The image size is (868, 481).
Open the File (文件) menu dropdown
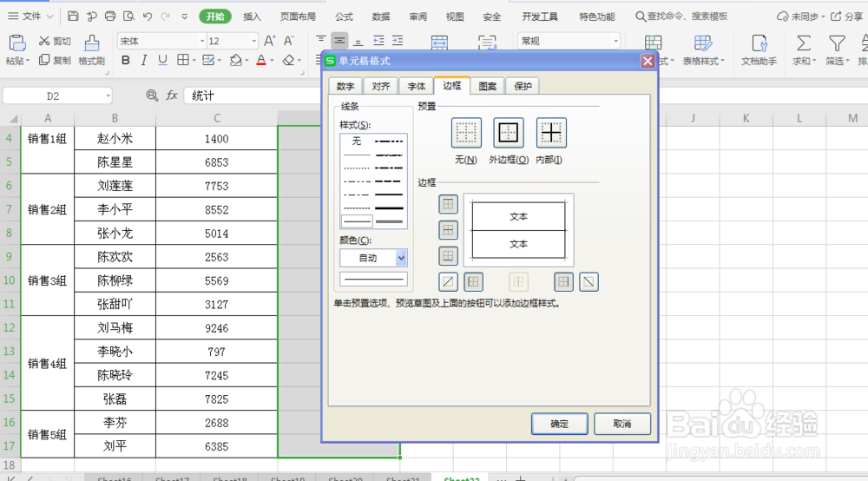tap(31, 16)
